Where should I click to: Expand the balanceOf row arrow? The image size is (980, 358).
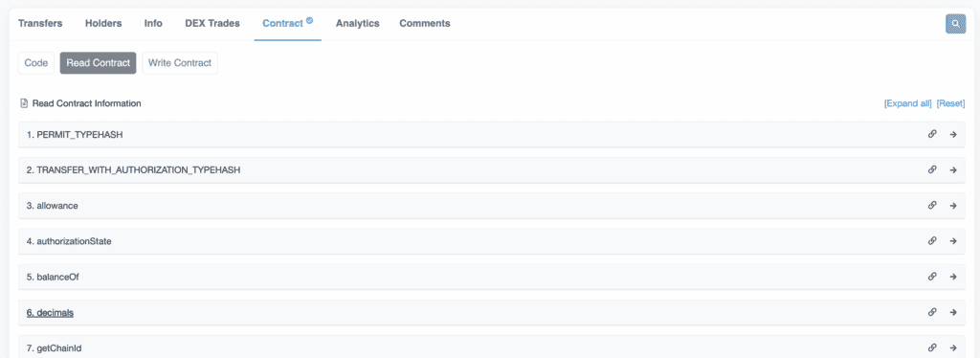(953, 277)
